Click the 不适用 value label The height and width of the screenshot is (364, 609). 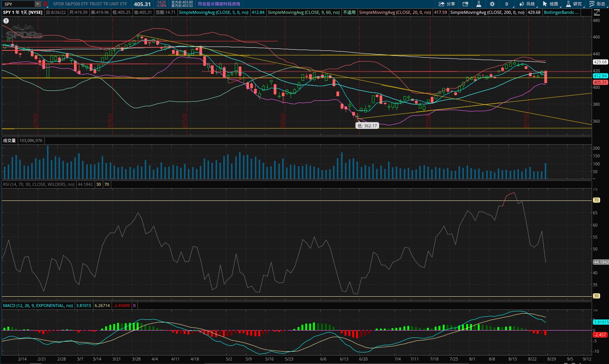pyautogui.click(x=349, y=12)
